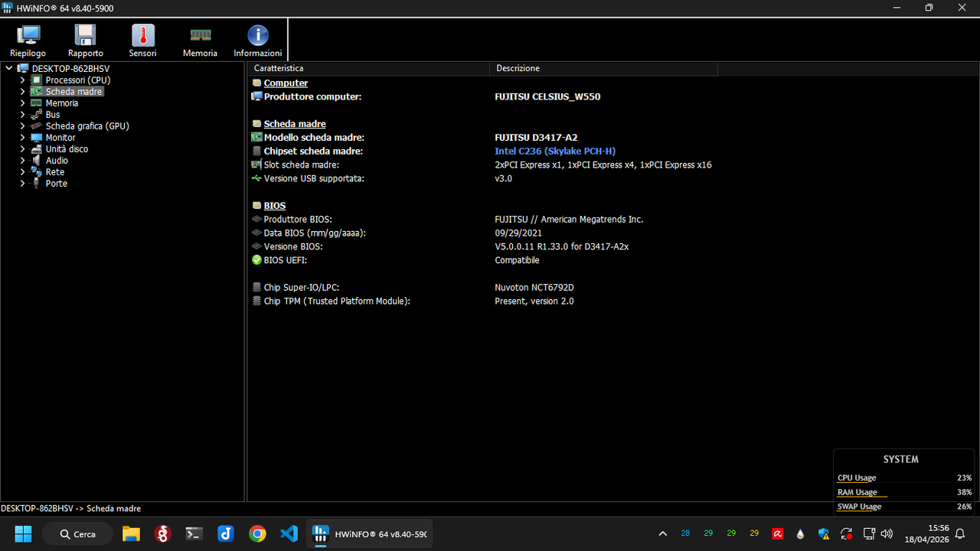Select the Audio speaker icon in tree
The image size is (980, 551).
pyautogui.click(x=36, y=160)
